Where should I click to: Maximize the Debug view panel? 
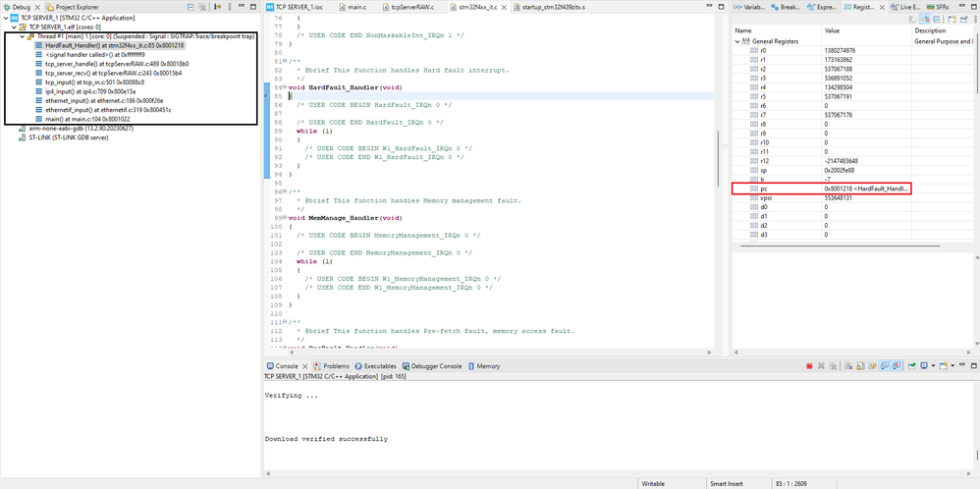pyautogui.click(x=253, y=6)
